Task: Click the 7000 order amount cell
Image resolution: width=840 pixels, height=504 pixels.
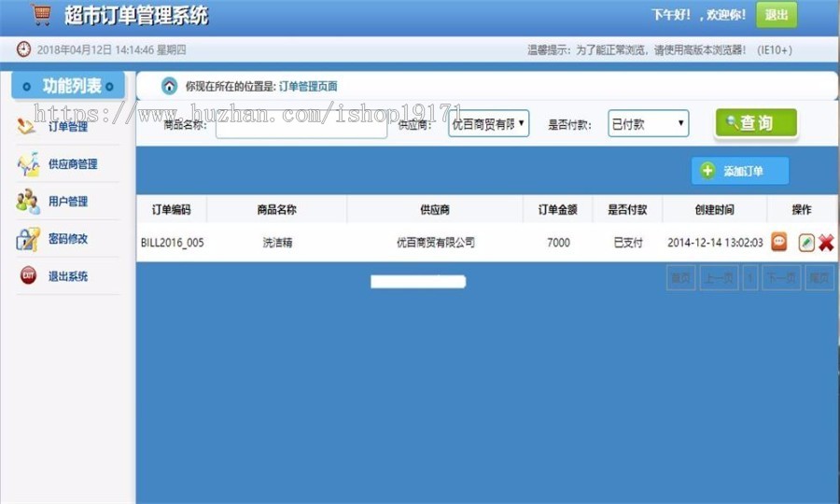Action: pyautogui.click(x=558, y=243)
